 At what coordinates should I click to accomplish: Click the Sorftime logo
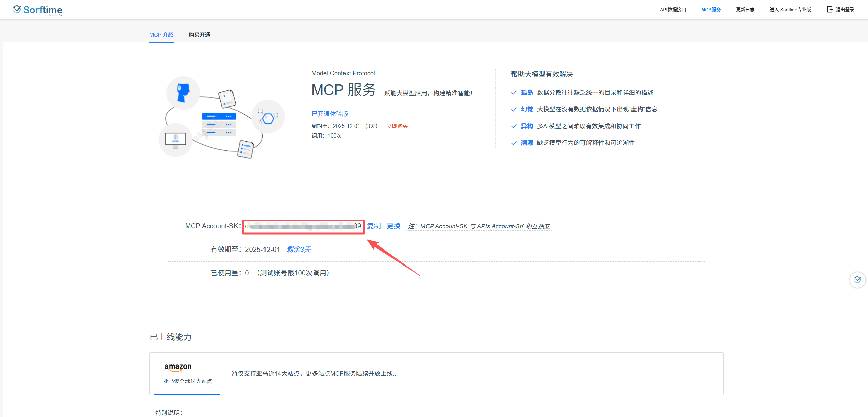[x=37, y=10]
